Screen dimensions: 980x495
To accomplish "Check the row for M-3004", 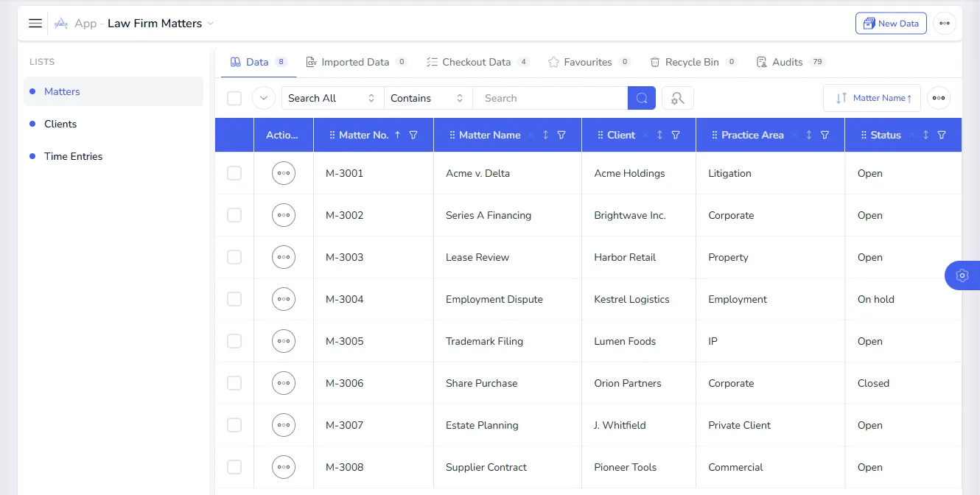I will (x=234, y=299).
